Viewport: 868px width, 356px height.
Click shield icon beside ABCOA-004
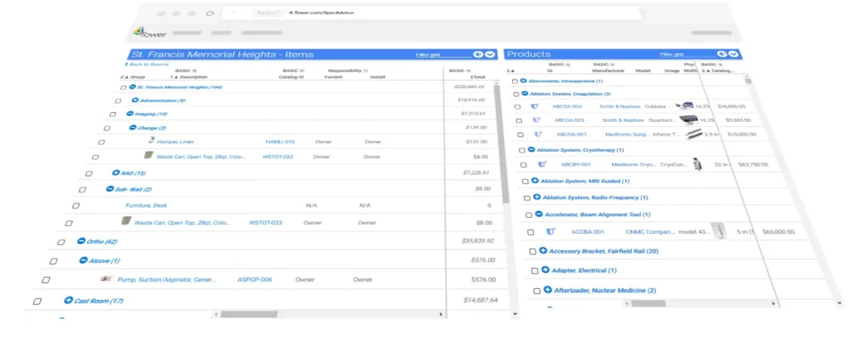click(535, 107)
